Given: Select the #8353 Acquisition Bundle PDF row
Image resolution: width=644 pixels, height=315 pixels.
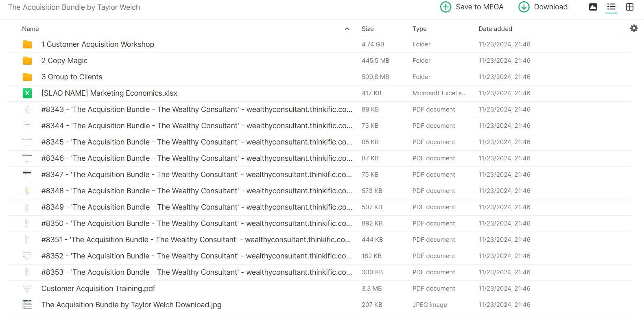Looking at the screenshot, I should [196, 272].
